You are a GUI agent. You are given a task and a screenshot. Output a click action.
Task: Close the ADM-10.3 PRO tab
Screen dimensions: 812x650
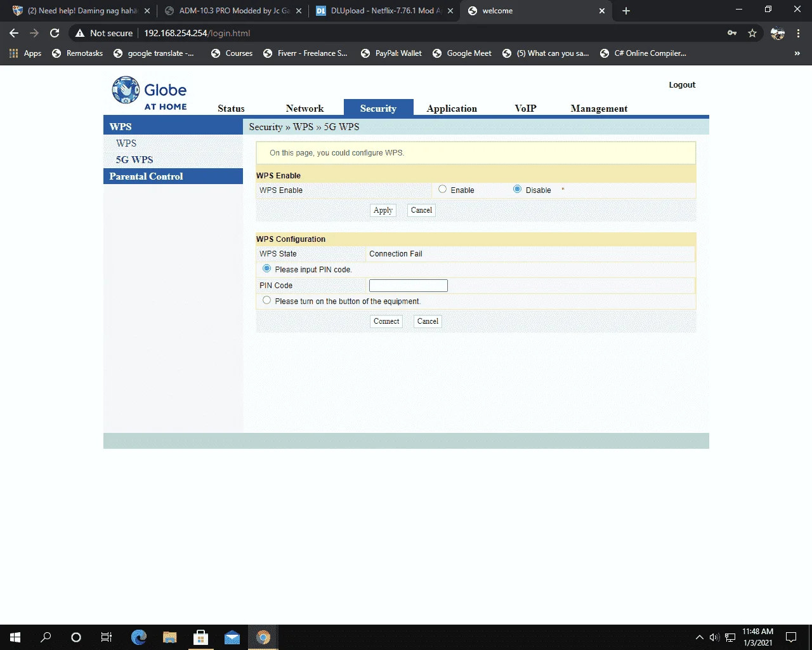(x=299, y=11)
